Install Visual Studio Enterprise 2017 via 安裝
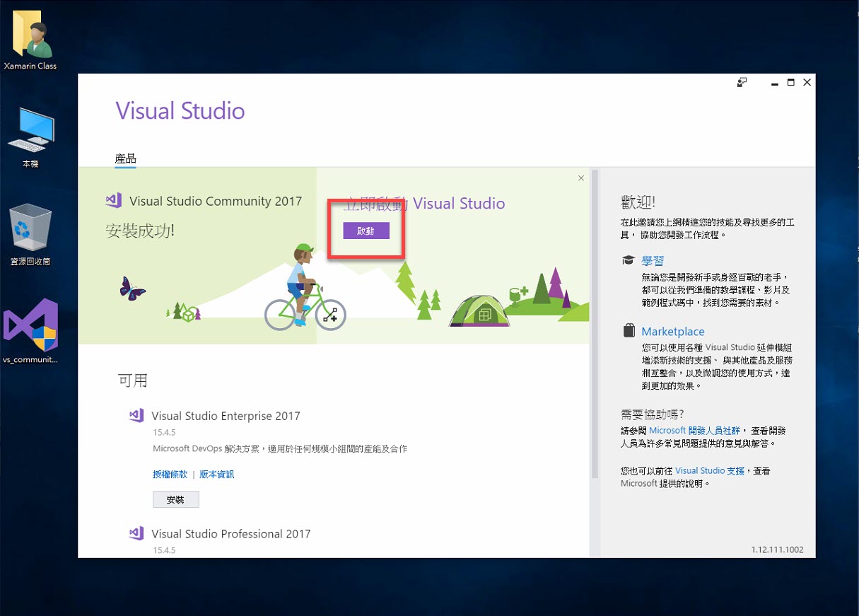859x616 pixels. (176, 499)
